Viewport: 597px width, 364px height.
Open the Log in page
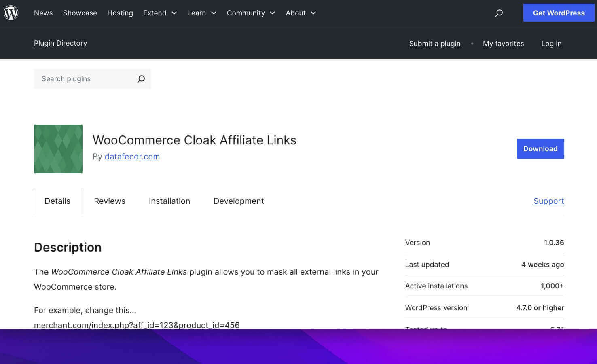pyautogui.click(x=551, y=43)
